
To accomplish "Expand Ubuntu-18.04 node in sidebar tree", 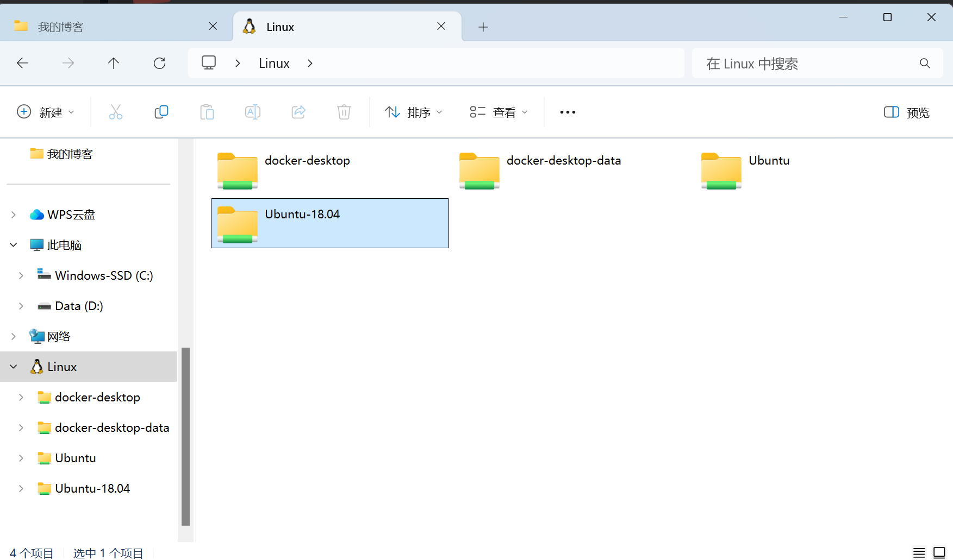I will click(x=21, y=489).
